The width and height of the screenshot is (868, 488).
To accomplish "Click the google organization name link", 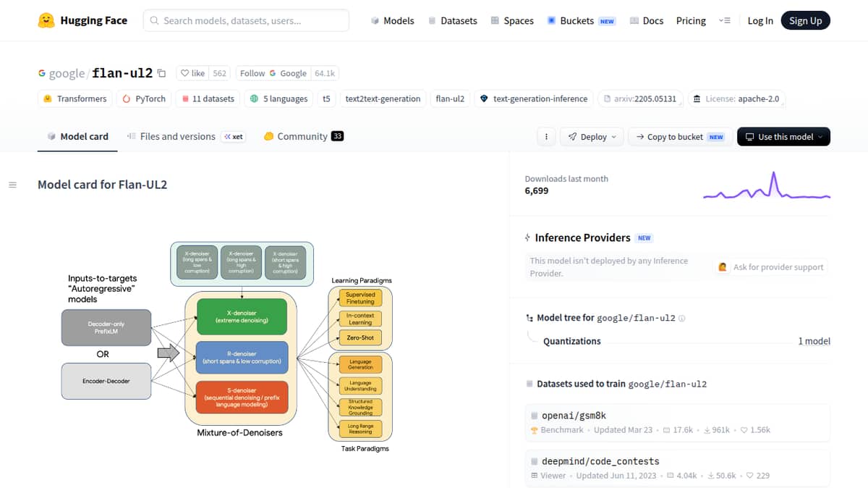I will [x=67, y=73].
